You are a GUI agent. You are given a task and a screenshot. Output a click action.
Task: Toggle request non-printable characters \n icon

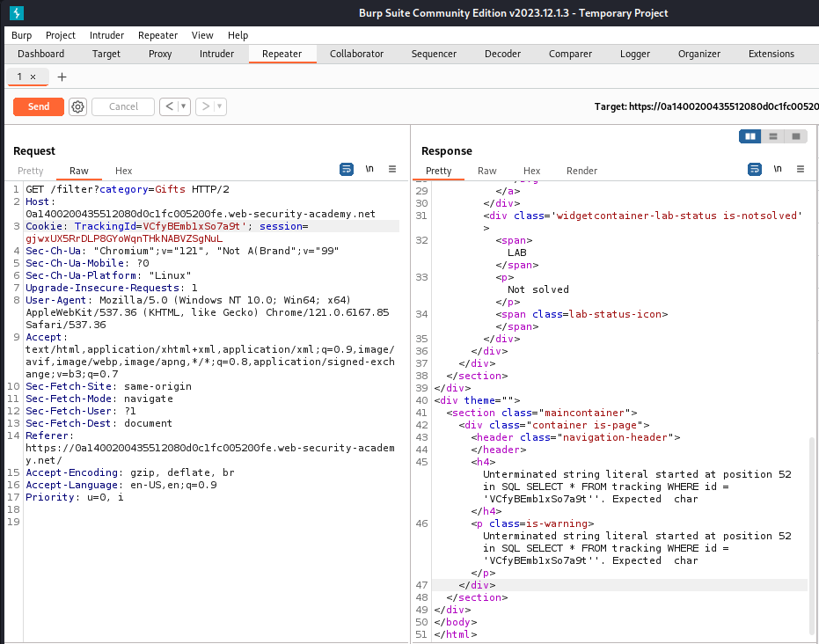(369, 169)
